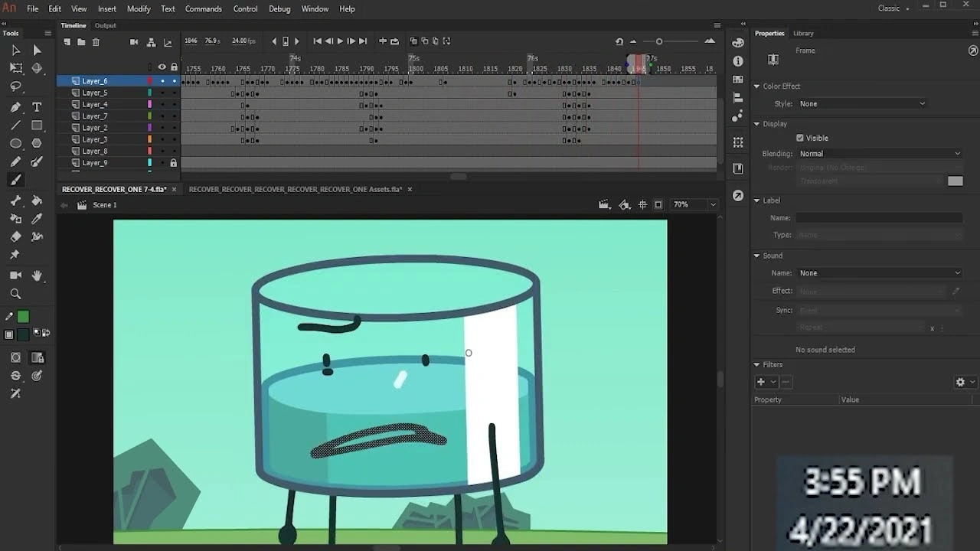The width and height of the screenshot is (980, 551).
Task: Select the Zoom magnifier tool
Action: (15, 294)
